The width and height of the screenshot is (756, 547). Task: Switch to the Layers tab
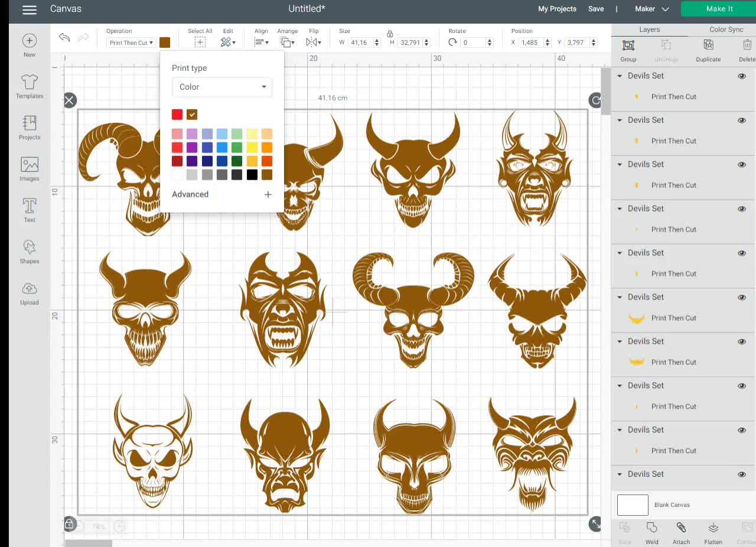[650, 30]
